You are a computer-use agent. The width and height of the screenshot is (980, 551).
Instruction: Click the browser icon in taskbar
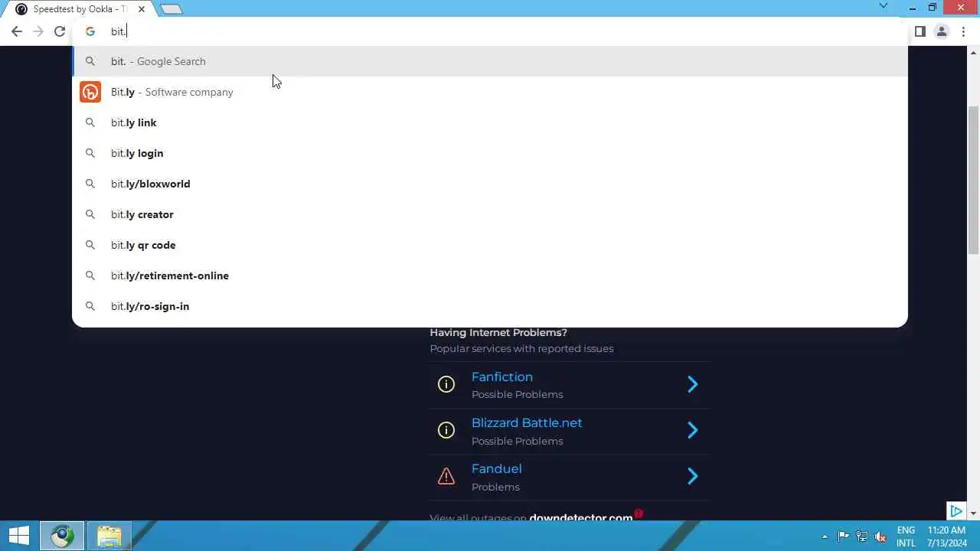62,536
